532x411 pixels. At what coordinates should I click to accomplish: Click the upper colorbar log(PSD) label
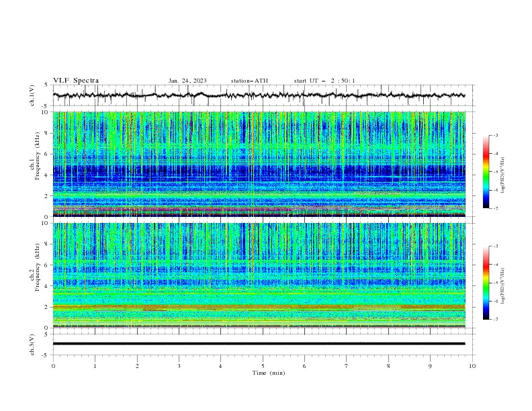[x=503, y=175]
